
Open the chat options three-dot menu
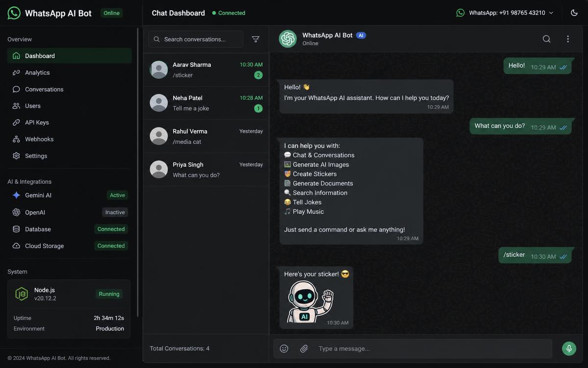point(568,39)
